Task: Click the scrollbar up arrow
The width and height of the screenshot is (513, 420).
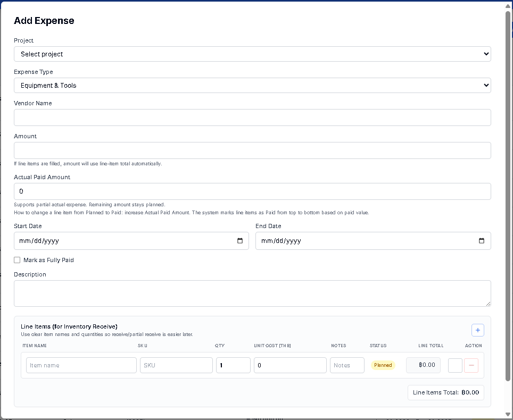Action: coord(508,5)
